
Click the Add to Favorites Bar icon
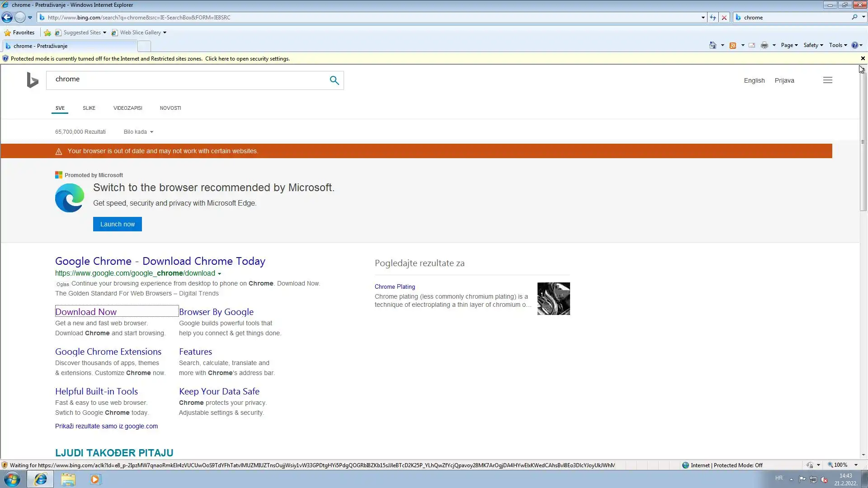pos(47,33)
